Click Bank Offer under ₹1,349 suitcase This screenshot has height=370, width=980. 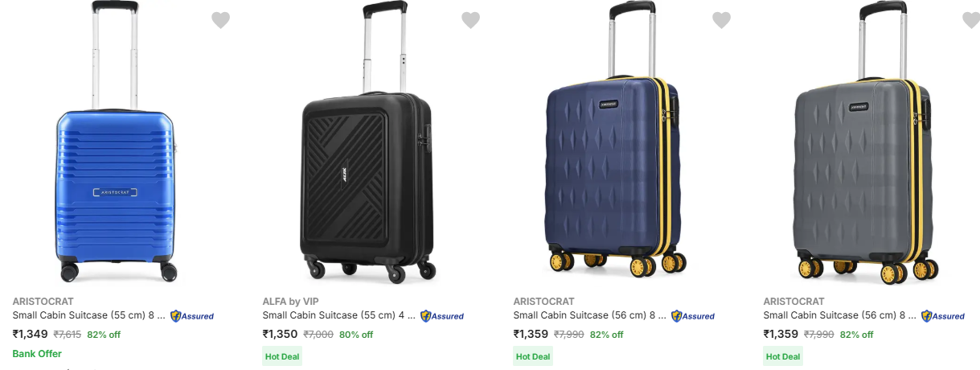[x=37, y=354]
